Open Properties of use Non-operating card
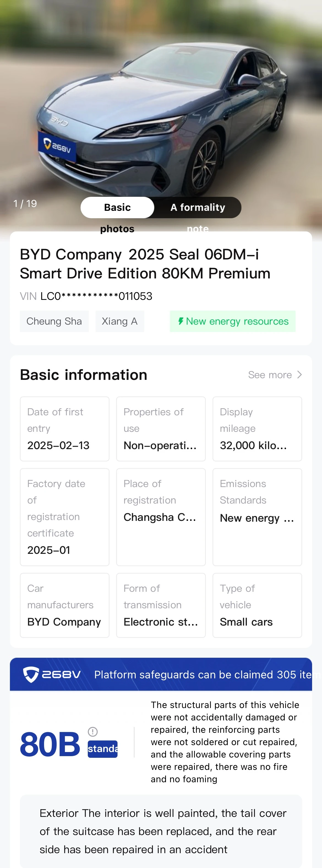This screenshot has width=322, height=868. pyautogui.click(x=161, y=429)
